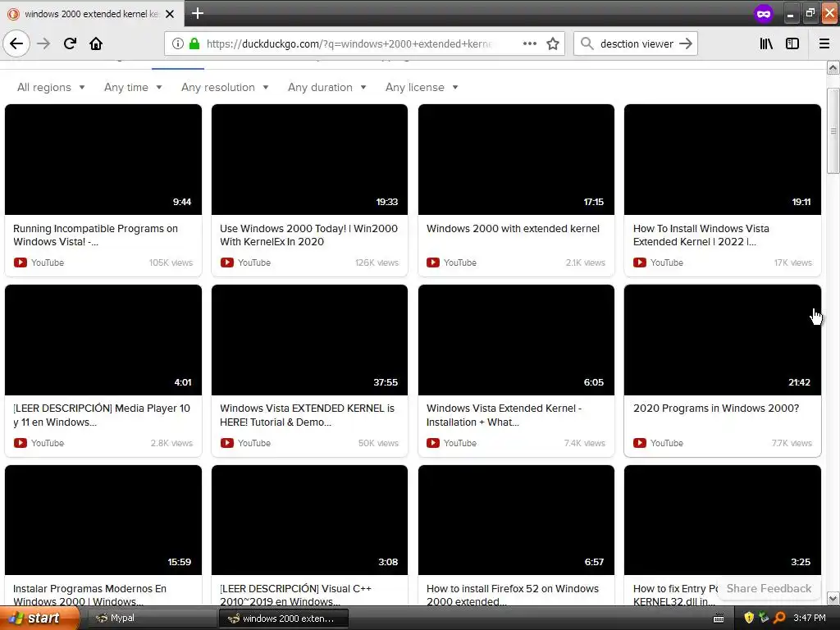The width and height of the screenshot is (840, 630).
Task: Click the on-screen keyboard tray icon
Action: click(x=719, y=619)
